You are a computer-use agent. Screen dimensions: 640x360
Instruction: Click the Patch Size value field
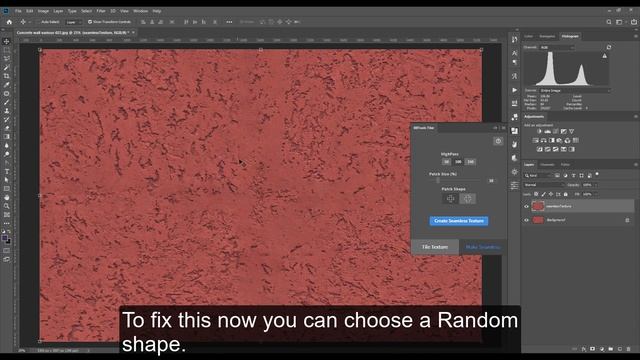coord(491,180)
